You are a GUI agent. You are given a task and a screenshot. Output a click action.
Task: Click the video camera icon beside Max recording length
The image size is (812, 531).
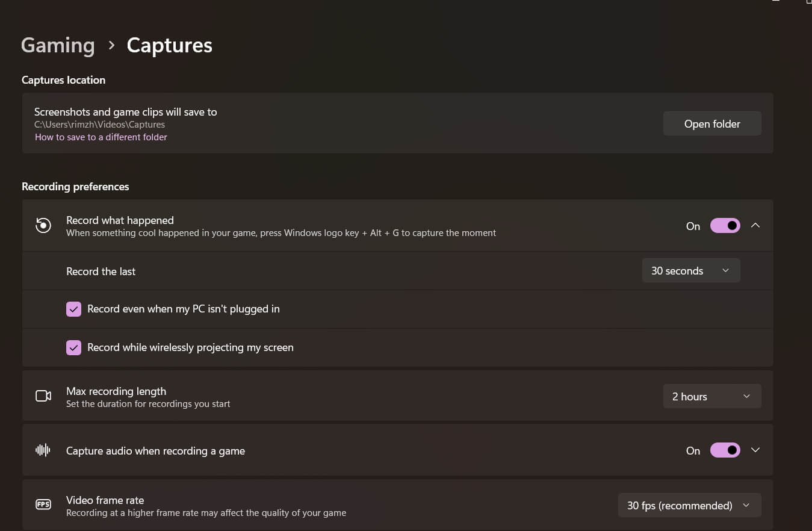(x=43, y=396)
